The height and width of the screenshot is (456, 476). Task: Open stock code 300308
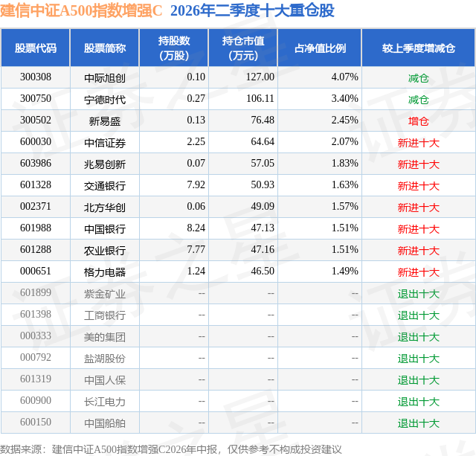[x=36, y=77]
